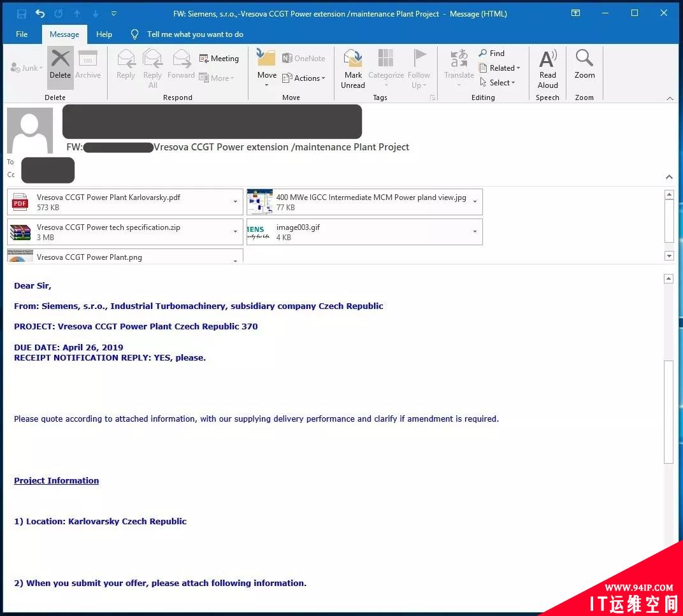
Task: Click the Project Information link
Action: (x=56, y=480)
